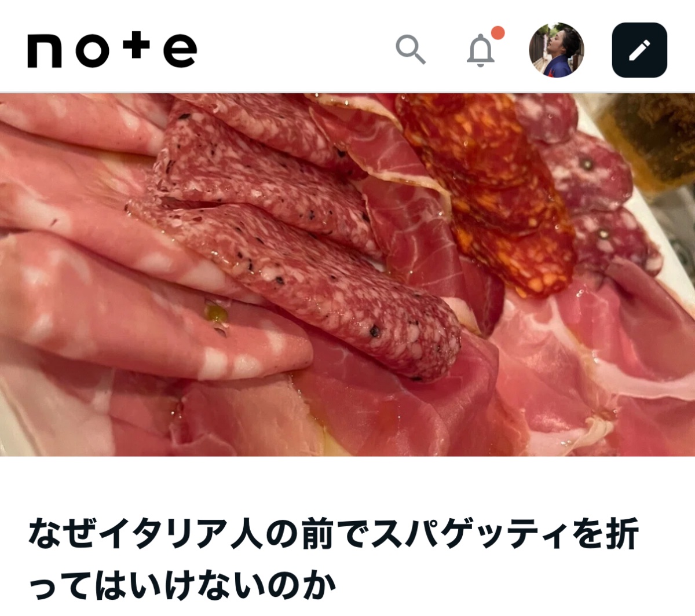The image size is (695, 616).
Task: Open the profile avatar menu
Action: (x=556, y=50)
